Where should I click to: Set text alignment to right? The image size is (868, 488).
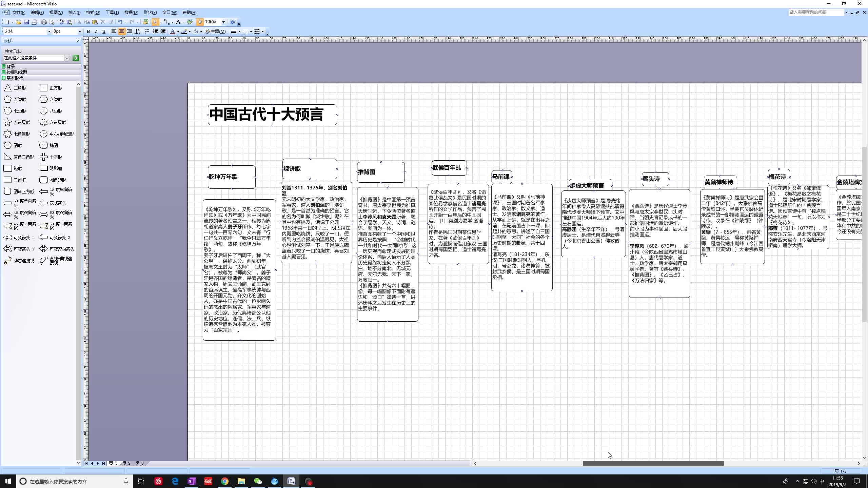pos(129,32)
